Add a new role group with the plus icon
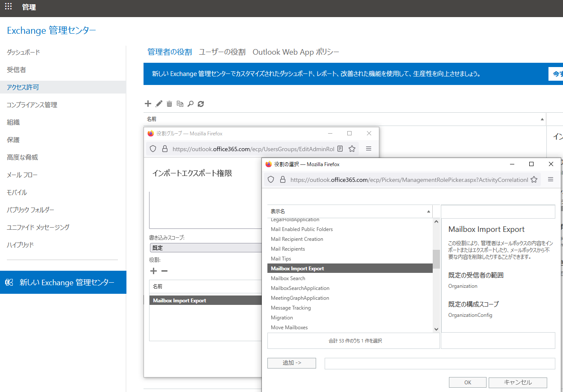 click(x=148, y=103)
